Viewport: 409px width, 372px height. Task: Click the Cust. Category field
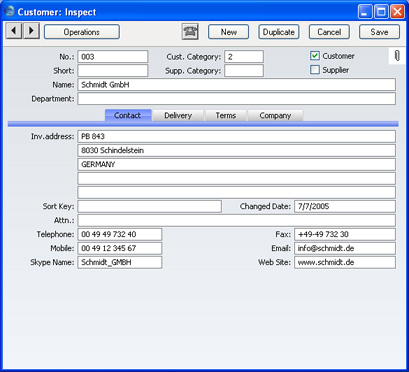pos(244,57)
